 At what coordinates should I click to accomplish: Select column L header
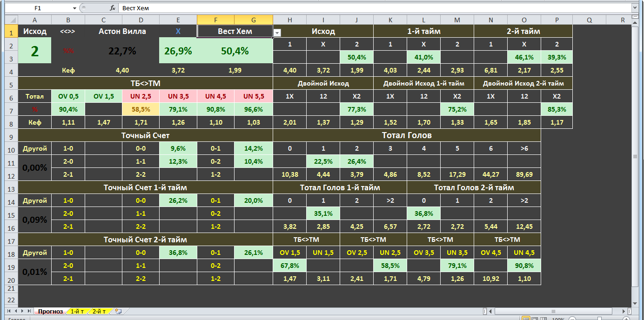424,20
